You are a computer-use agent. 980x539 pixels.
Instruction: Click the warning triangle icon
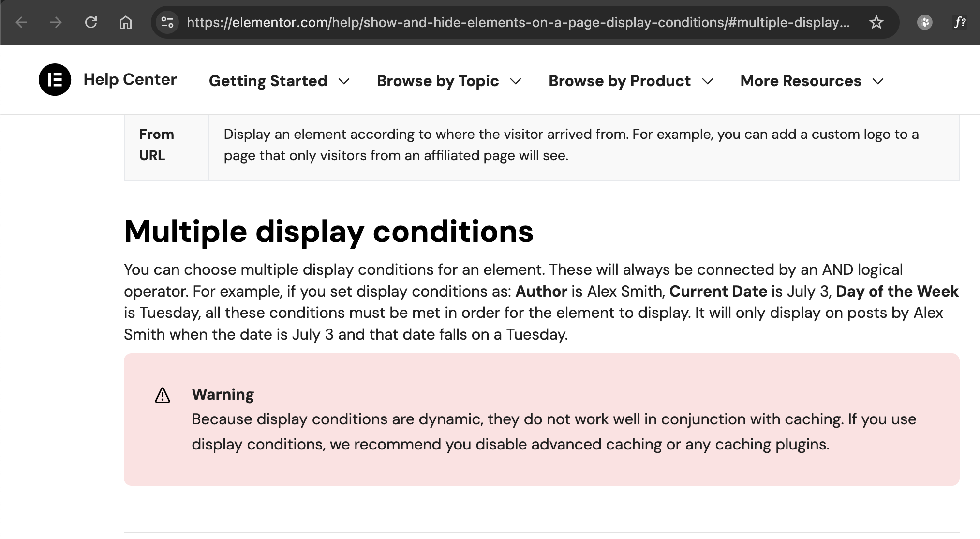163,396
